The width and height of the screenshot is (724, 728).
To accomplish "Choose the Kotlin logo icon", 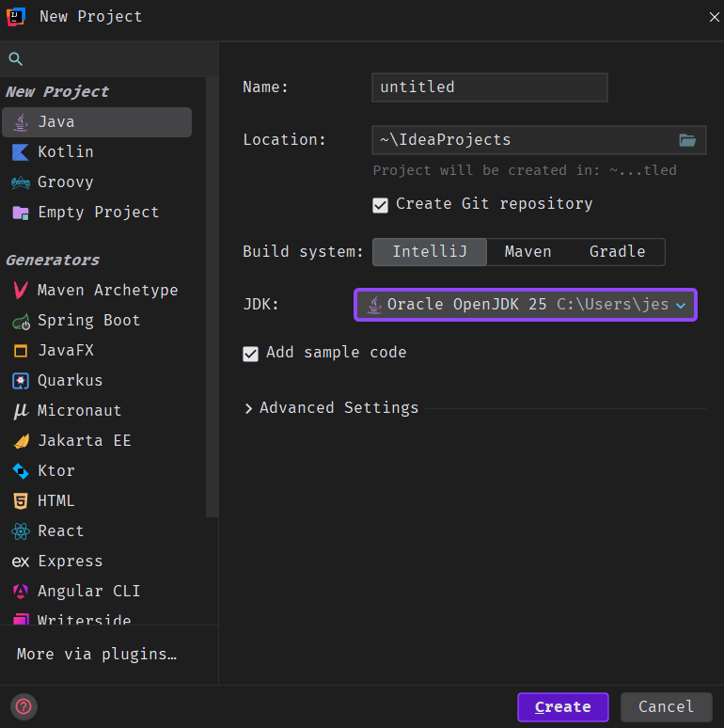I will coord(21,152).
